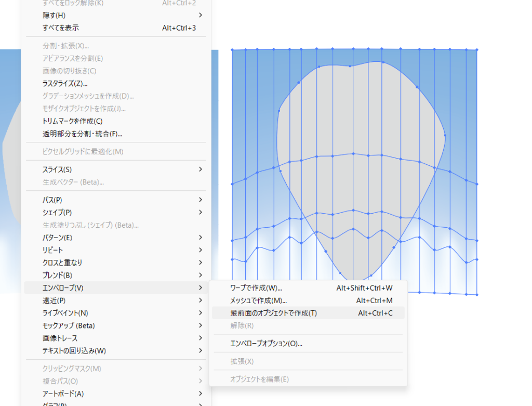Expand the パス submenu arrow
This screenshot has width=532, height=406.
pos(200,200)
